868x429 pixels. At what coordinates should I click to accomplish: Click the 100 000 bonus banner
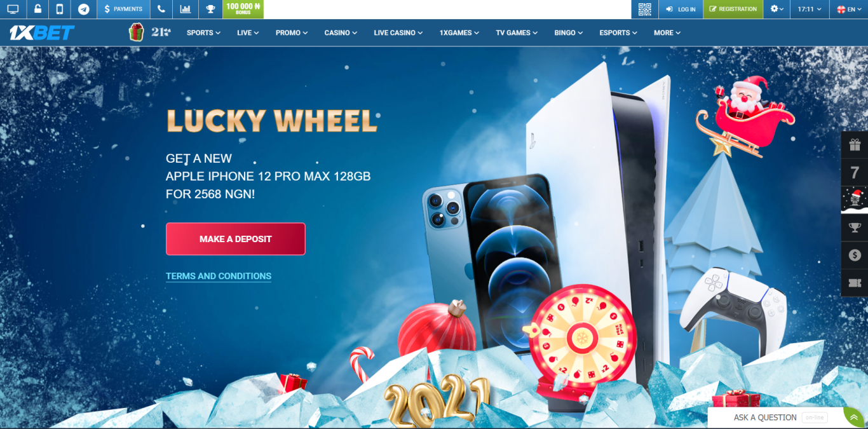[243, 9]
